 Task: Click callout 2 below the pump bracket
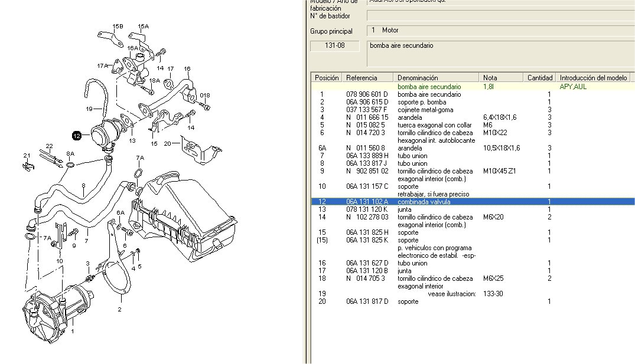point(119,309)
